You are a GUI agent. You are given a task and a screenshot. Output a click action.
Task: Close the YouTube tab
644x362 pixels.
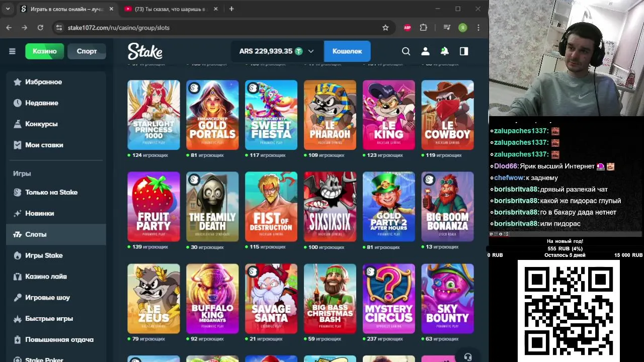[216, 9]
